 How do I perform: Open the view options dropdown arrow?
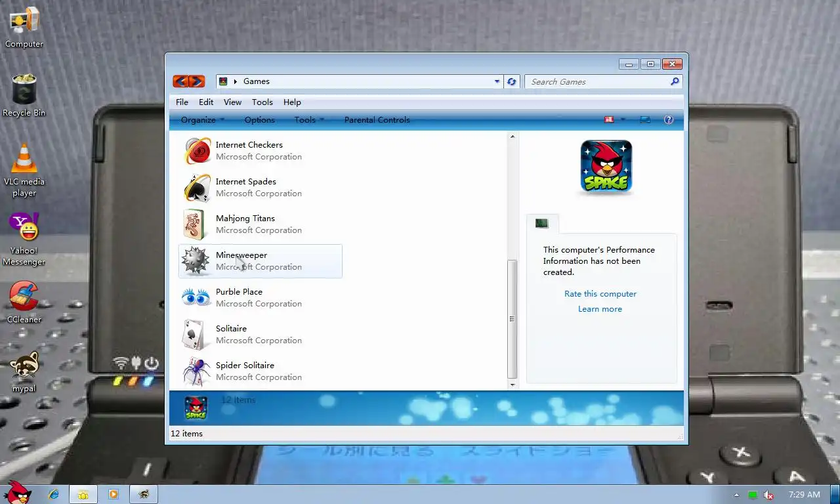[x=623, y=119]
